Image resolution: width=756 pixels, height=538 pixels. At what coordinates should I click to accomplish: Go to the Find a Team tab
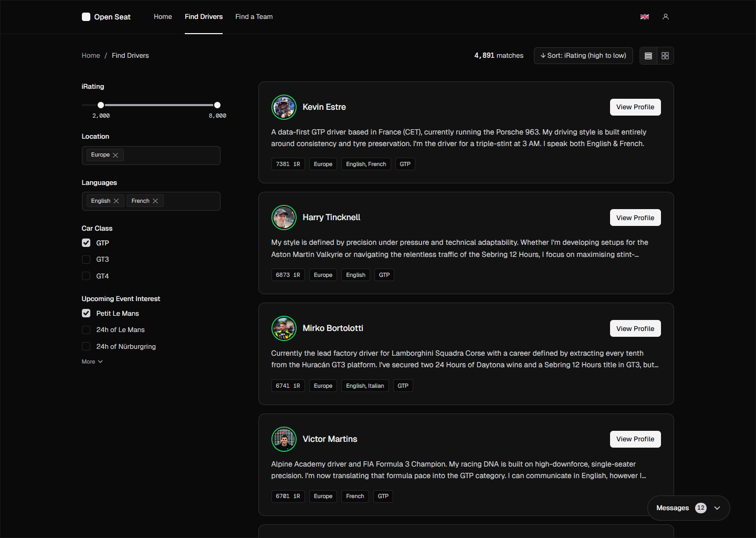pos(254,17)
